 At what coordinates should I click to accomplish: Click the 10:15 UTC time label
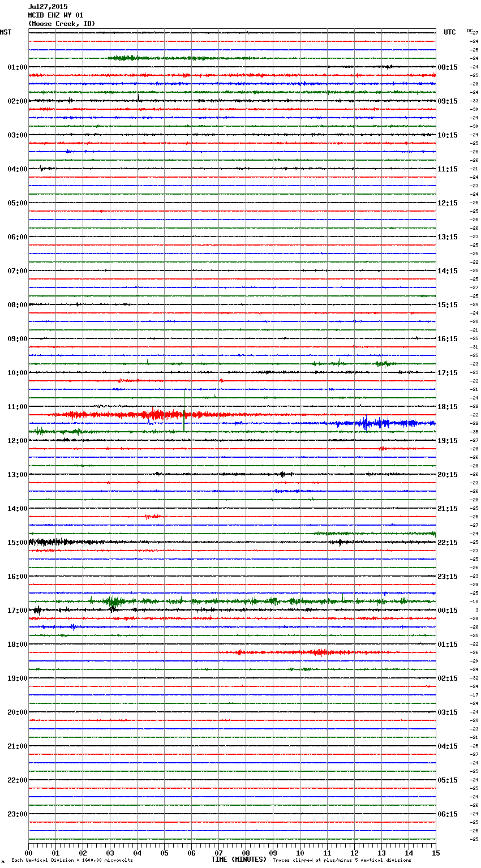[x=448, y=135]
